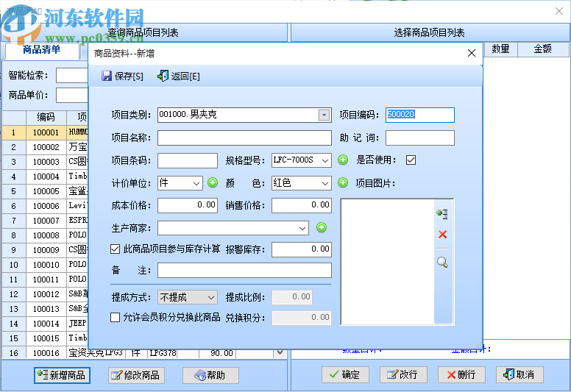This screenshot has height=392, width=571.
Task: Select row with code 100001
Action: click(45, 132)
